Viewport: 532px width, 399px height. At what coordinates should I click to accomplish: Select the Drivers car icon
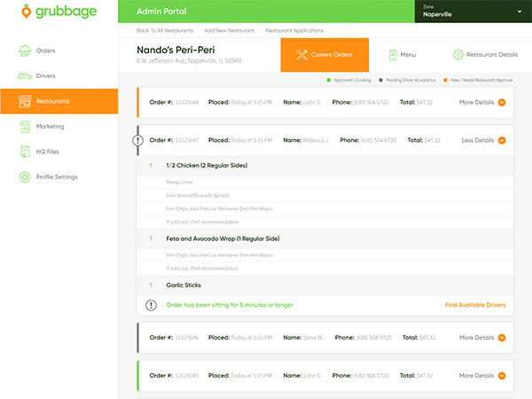point(25,75)
